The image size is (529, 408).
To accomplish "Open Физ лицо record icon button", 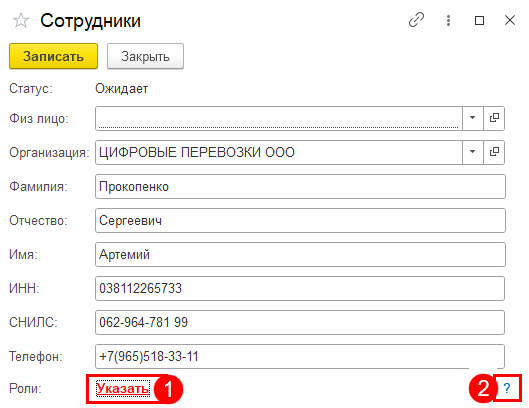I will 494,118.
